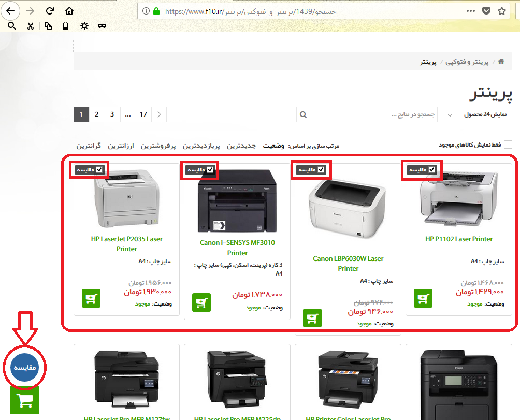Save page to Pocket icon
Screen dimensions: 520x420
point(486,11)
